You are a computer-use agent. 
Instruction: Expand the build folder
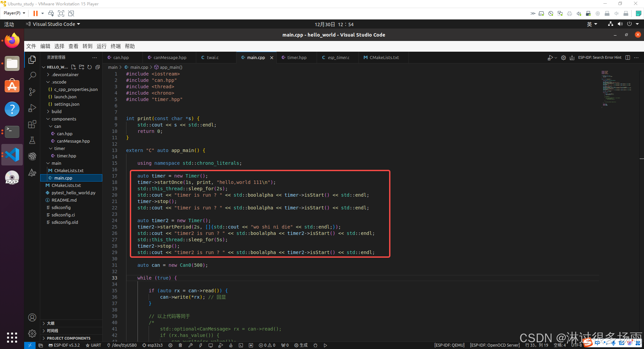71,111
